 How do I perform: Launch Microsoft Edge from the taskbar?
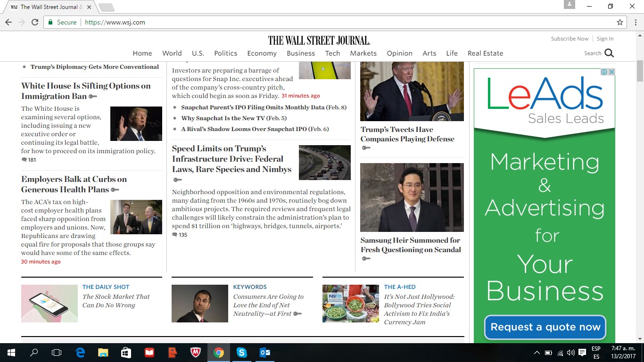[80, 353]
